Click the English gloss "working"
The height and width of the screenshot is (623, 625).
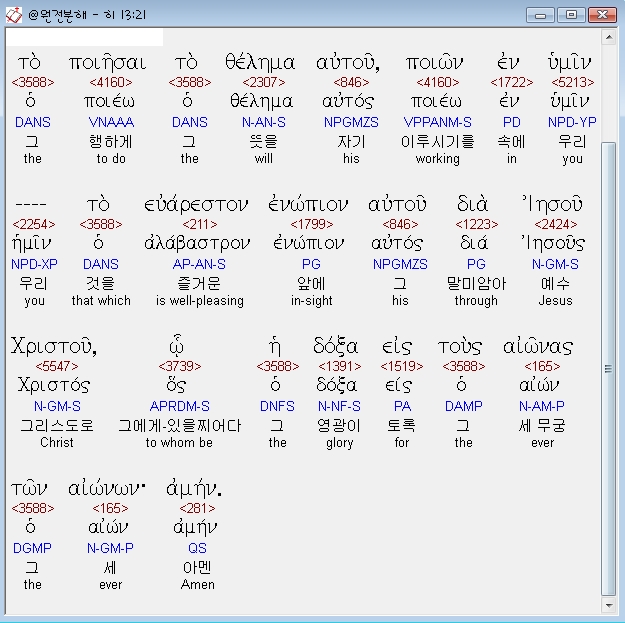pos(438,159)
